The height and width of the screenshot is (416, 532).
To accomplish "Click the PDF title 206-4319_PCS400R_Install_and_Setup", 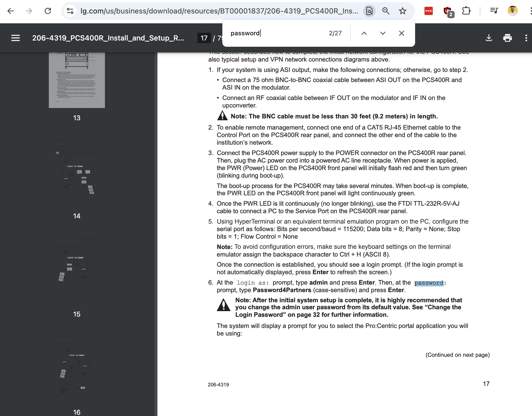I will pos(108,38).
